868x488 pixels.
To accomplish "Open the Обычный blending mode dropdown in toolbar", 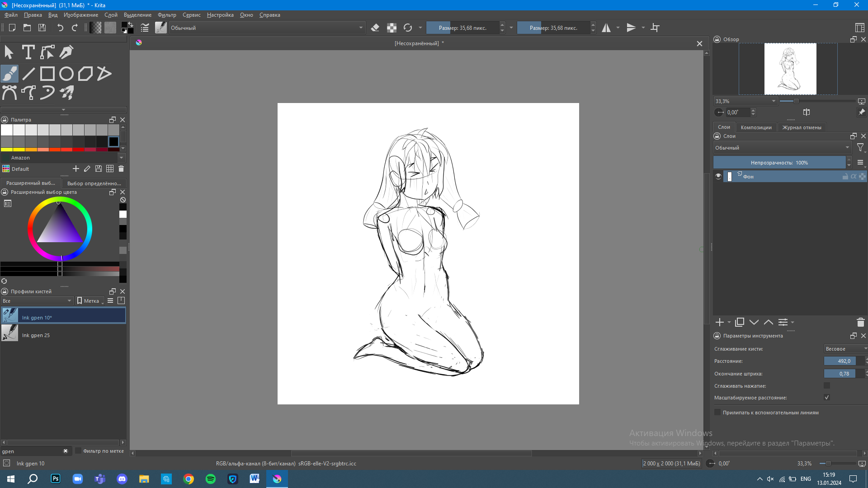I will [x=267, y=28].
